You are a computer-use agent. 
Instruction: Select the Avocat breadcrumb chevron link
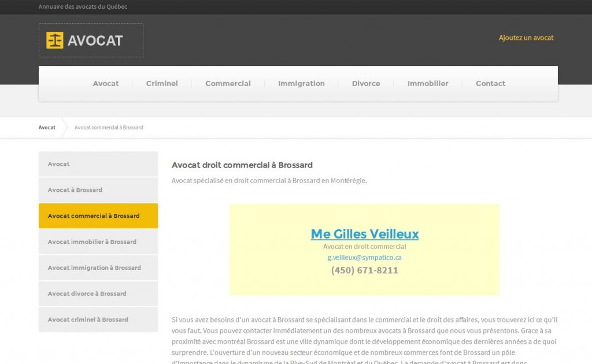coord(46,128)
